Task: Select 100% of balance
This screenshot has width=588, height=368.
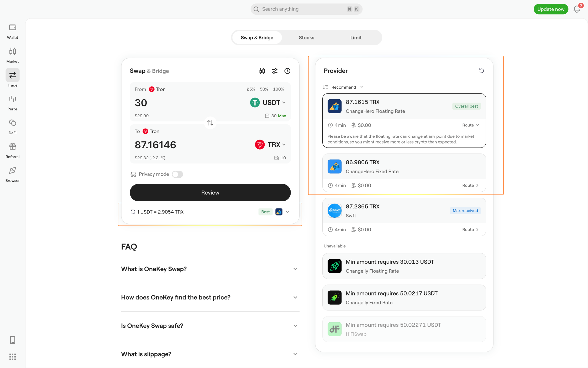Action: pyautogui.click(x=278, y=89)
